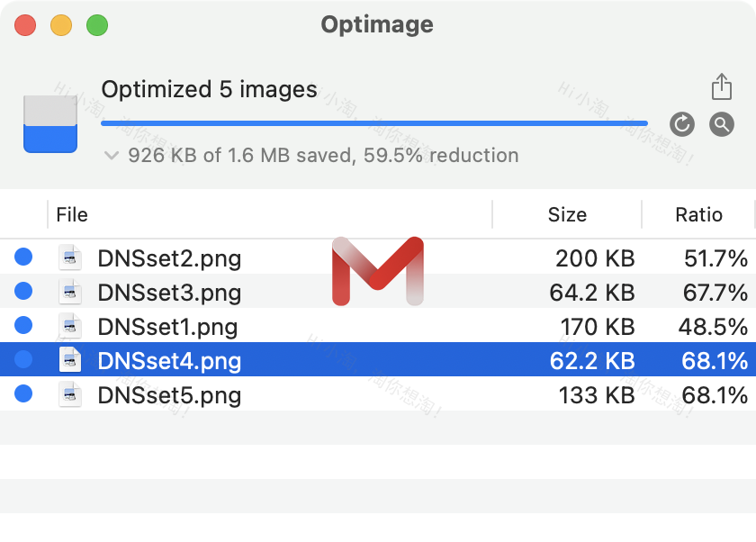Click the DNSset5.png file icon
The width and height of the screenshot is (756, 542).
point(68,394)
